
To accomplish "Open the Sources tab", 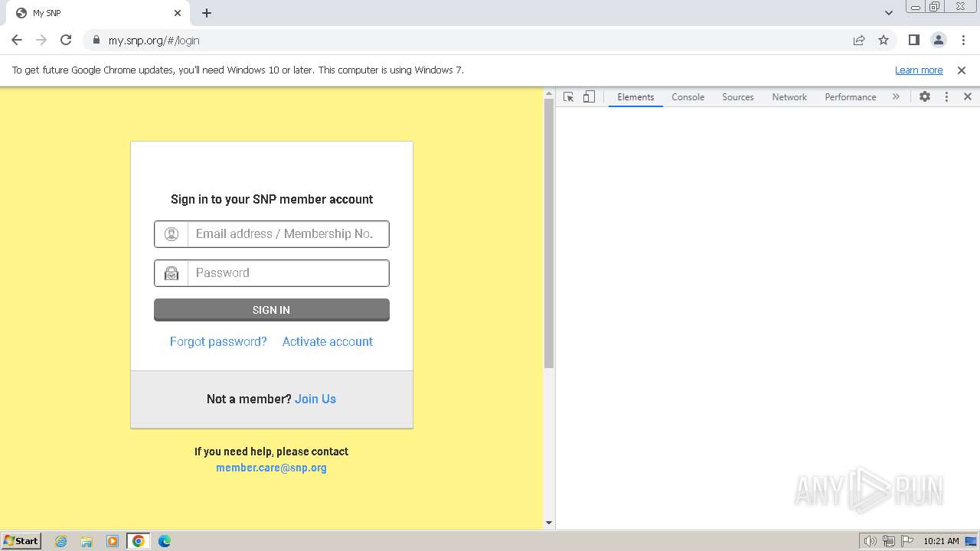I will 738,97.
